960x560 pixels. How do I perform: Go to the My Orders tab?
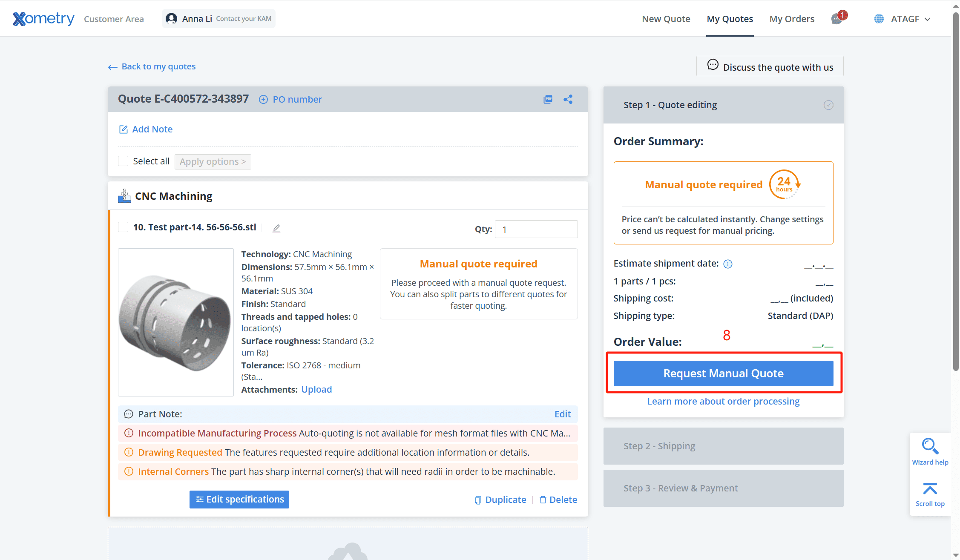pos(791,19)
